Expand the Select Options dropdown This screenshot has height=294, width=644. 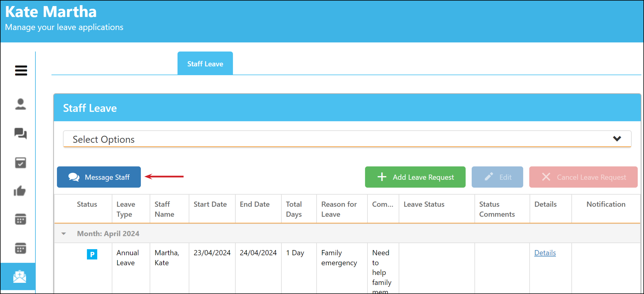[347, 139]
